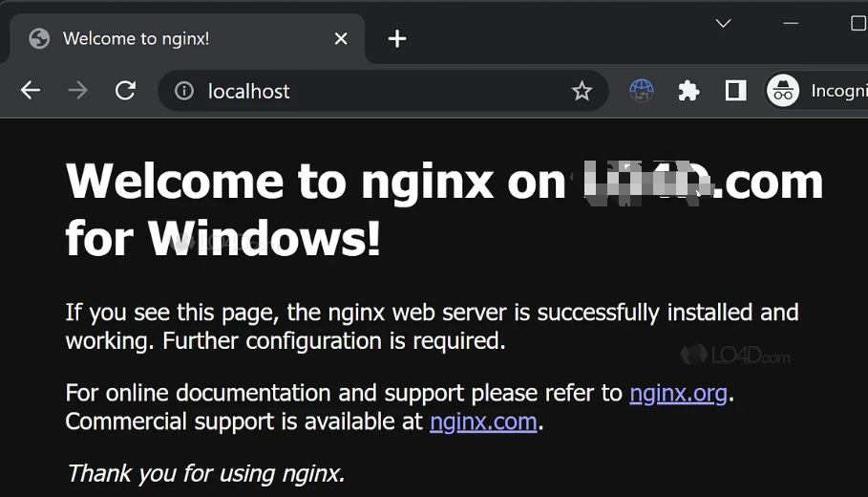Open the nginx.org documentation link
The width and height of the screenshot is (868, 497).
pos(678,393)
